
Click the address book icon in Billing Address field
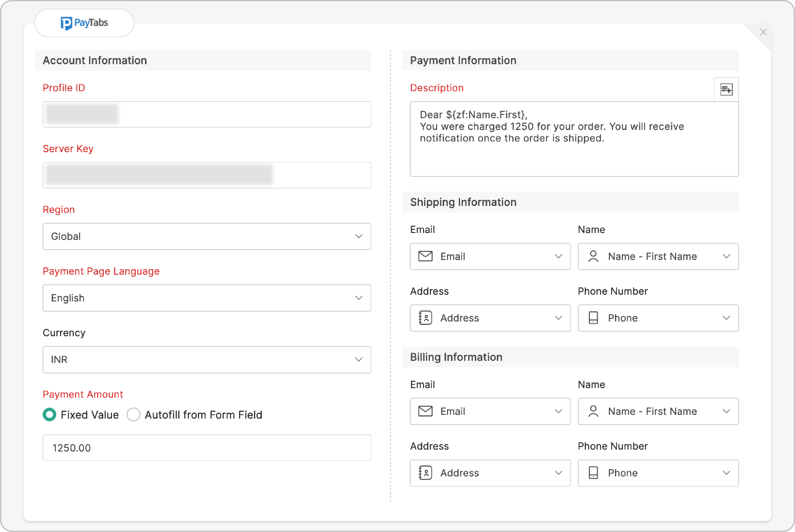[x=426, y=473]
